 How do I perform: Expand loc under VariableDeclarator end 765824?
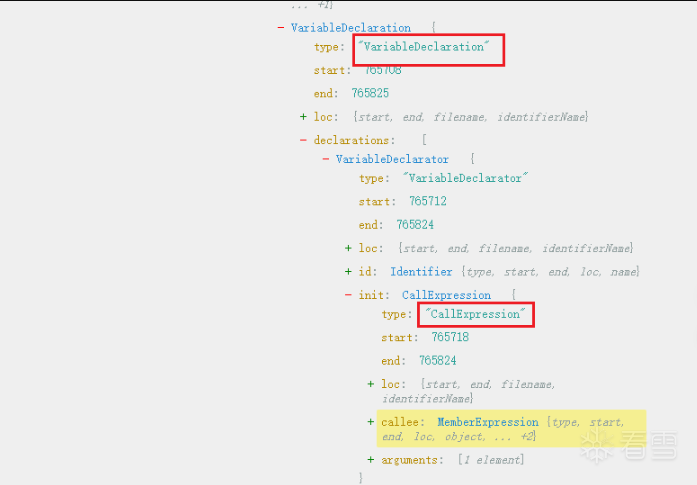click(348, 248)
